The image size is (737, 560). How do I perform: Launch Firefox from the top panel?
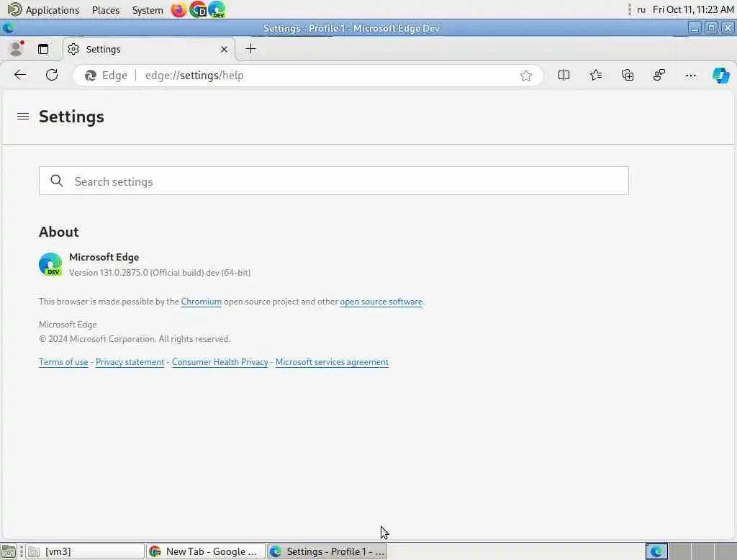(178, 9)
